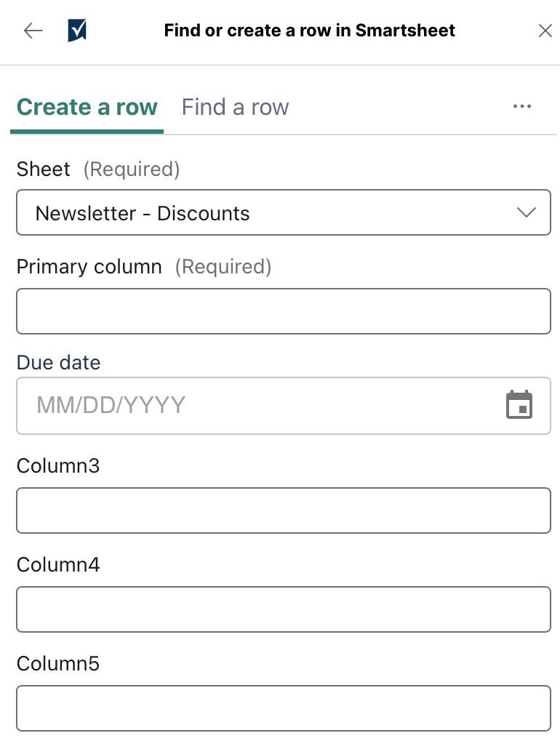
Task: Focus the Column5 input box
Action: point(284,708)
